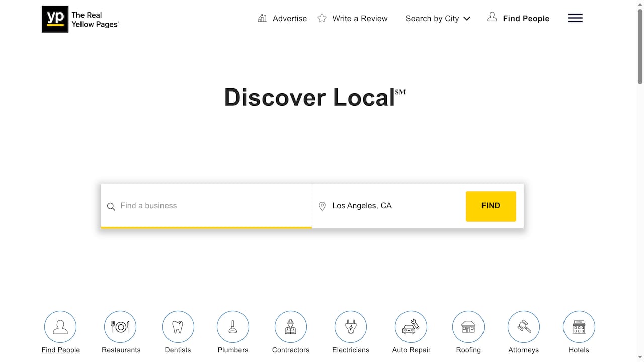Click the Auto Repair car icon
The image size is (644, 362).
coord(411,326)
